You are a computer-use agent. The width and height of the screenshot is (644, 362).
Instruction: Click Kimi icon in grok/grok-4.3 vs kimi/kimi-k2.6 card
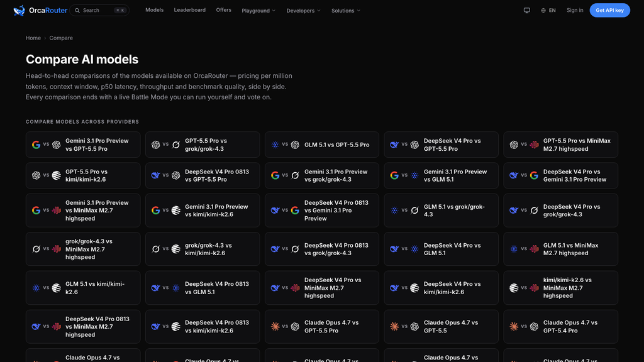click(176, 249)
